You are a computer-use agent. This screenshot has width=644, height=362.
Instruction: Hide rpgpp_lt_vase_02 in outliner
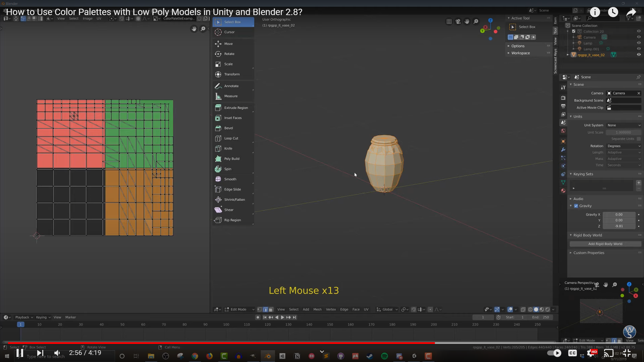click(x=639, y=55)
